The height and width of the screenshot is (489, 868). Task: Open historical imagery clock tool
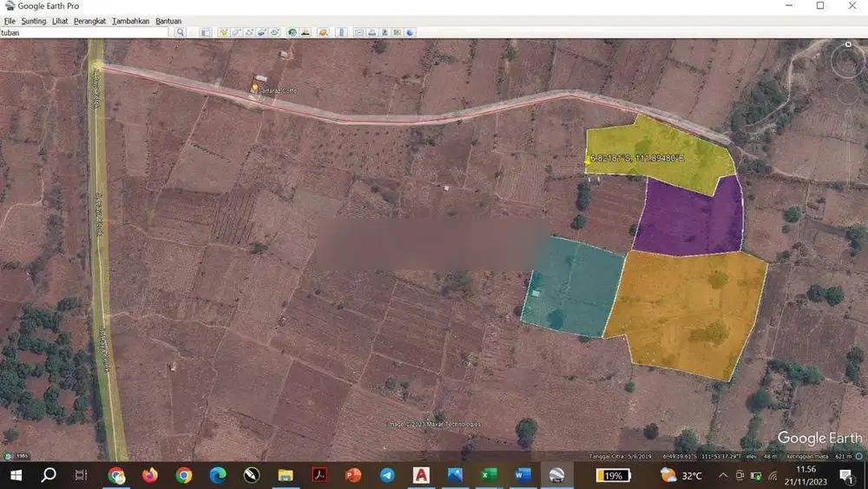point(293,32)
